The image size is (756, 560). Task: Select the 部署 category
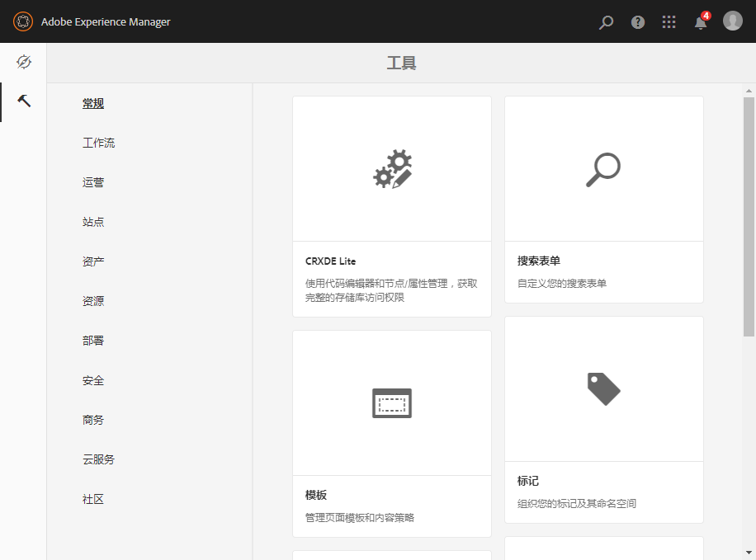(93, 341)
